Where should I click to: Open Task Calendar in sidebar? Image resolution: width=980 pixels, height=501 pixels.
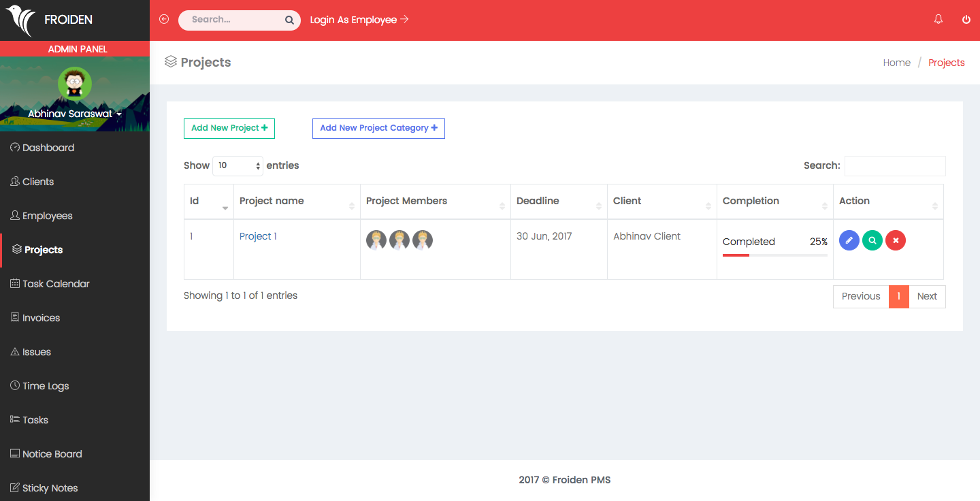56,284
